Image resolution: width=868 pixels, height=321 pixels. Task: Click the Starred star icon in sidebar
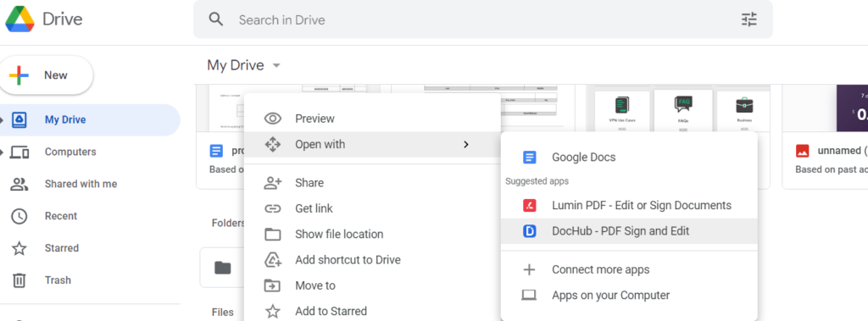[19, 248]
